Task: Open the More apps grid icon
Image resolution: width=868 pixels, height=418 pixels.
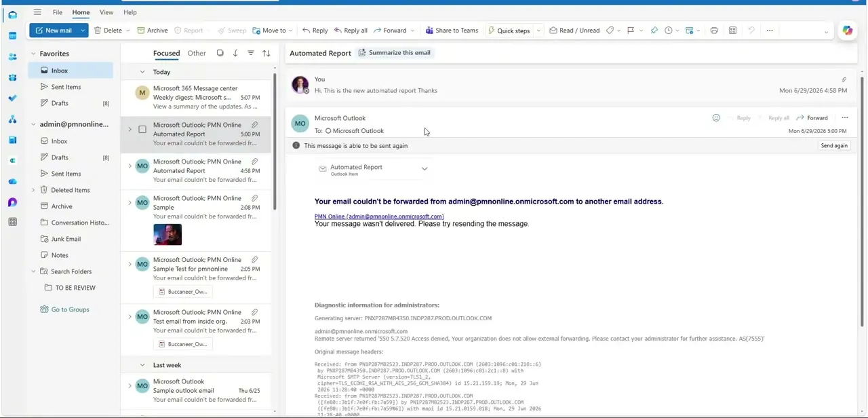Action: (x=12, y=222)
